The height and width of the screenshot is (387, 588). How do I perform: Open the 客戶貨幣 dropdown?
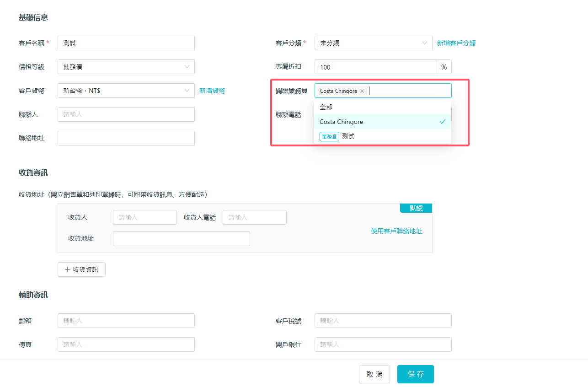(x=126, y=91)
